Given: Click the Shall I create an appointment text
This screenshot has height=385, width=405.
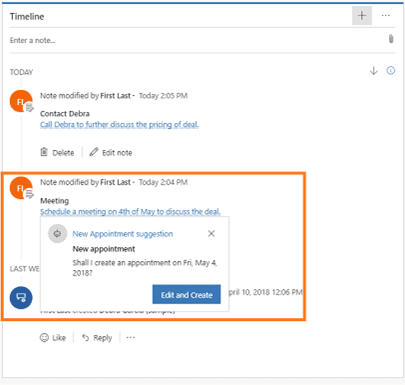Looking at the screenshot, I should 145,268.
